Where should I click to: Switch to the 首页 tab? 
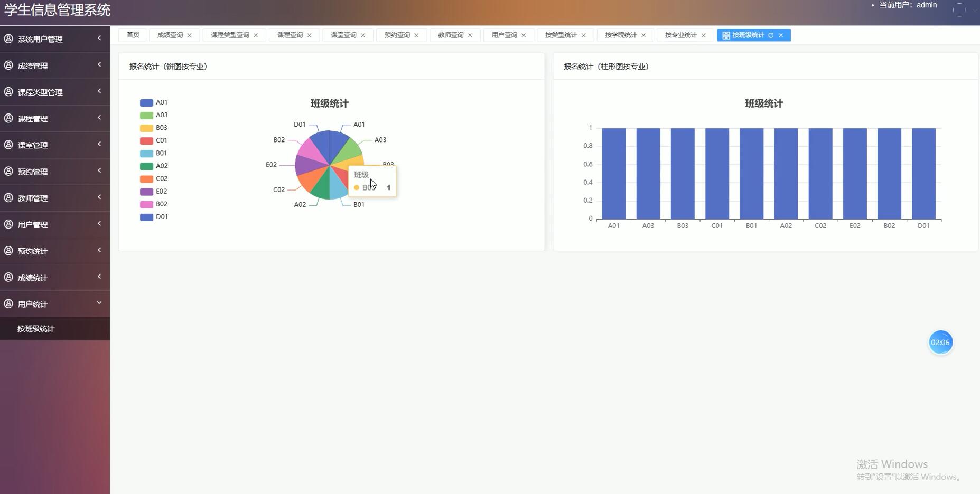132,35
